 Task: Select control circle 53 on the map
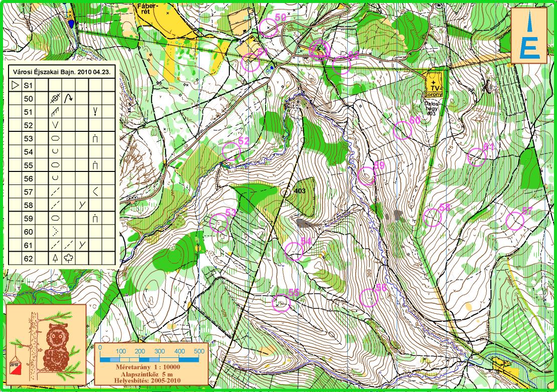point(219,223)
